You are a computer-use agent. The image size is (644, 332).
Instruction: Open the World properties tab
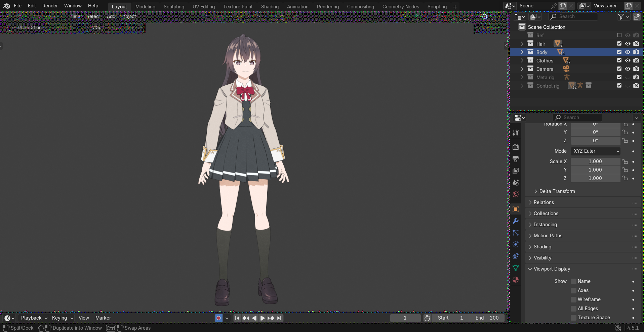(x=516, y=194)
